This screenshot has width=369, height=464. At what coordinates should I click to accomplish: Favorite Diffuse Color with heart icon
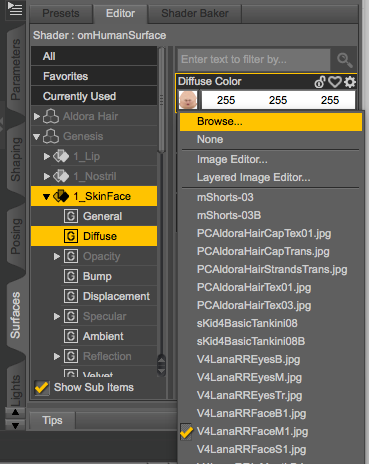click(x=335, y=82)
